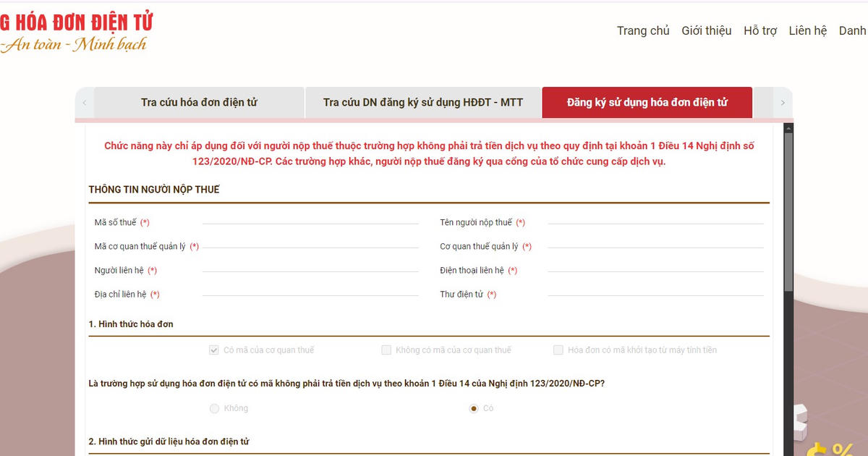The image size is (868, 456).
Task: Click the scrollbar up arrow of the form
Action: [x=788, y=128]
